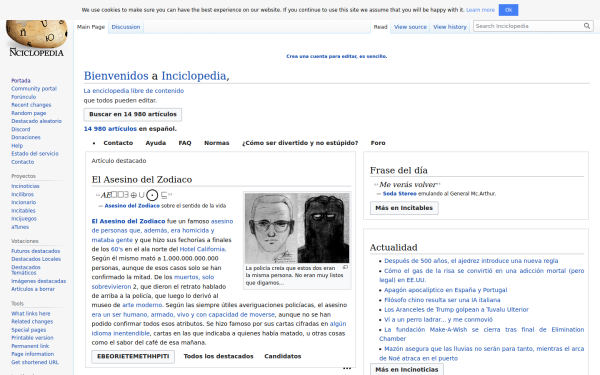Open Incionario project link
This screenshot has width=600, height=375.
(x=24, y=202)
